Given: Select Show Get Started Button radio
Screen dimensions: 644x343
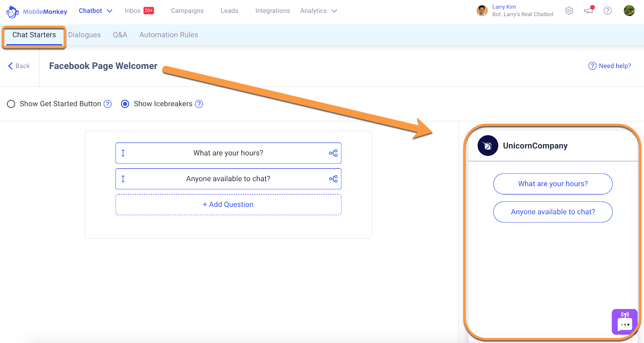Looking at the screenshot, I should 11,104.
